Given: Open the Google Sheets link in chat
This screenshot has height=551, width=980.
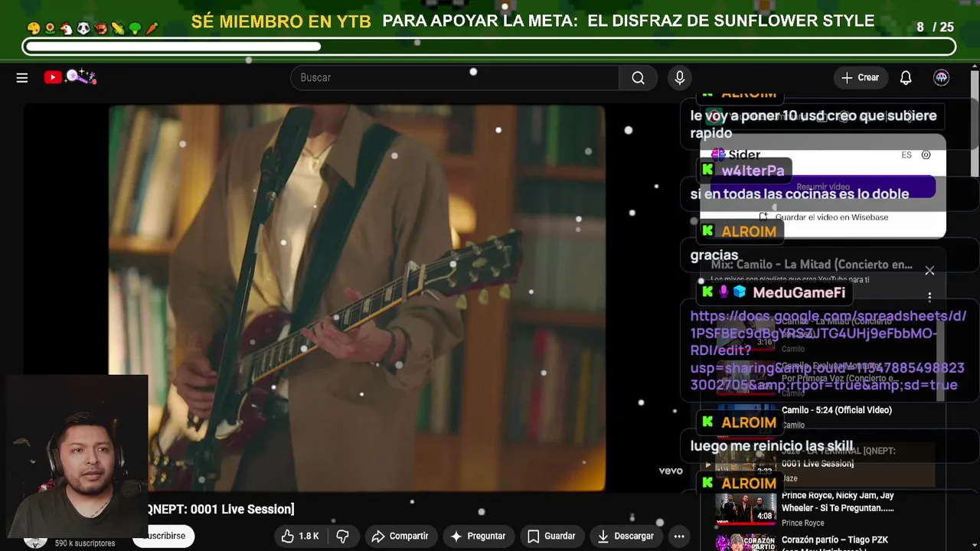Looking at the screenshot, I should click(828, 350).
